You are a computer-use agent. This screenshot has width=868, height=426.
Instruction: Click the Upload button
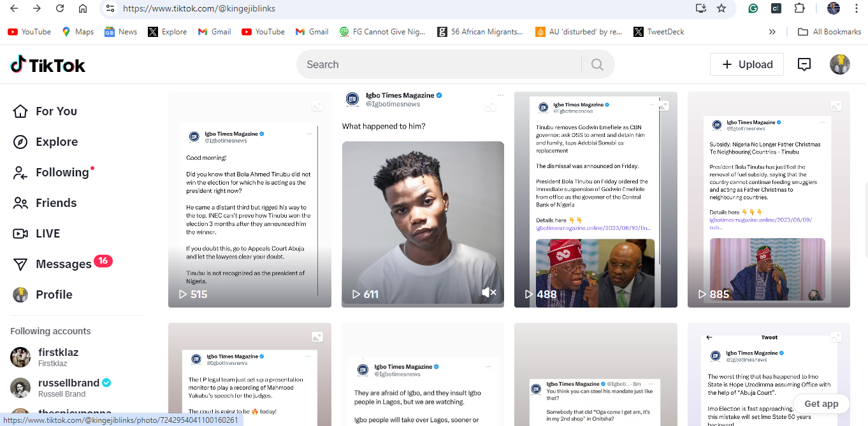click(747, 64)
